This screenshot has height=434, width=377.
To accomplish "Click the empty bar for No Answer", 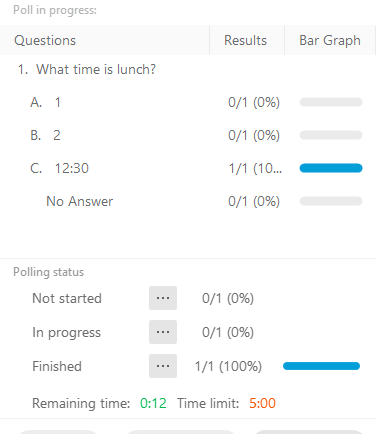I will (x=331, y=201).
